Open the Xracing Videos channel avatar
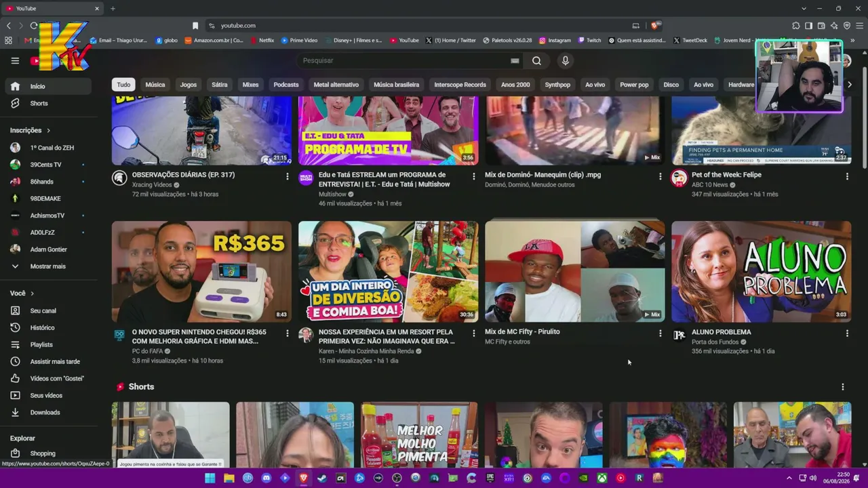Image resolution: width=868 pixels, height=488 pixels. click(x=119, y=178)
